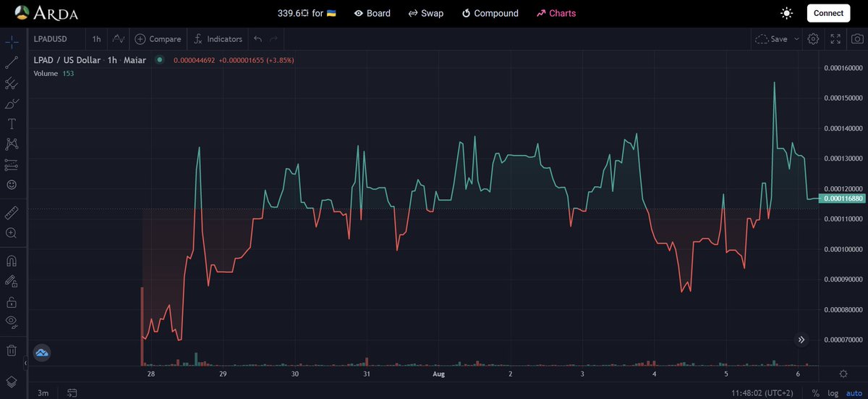Screen dimensions: 868x399
Task: Click the LPAD / US Dollar legend title
Action: pos(68,60)
